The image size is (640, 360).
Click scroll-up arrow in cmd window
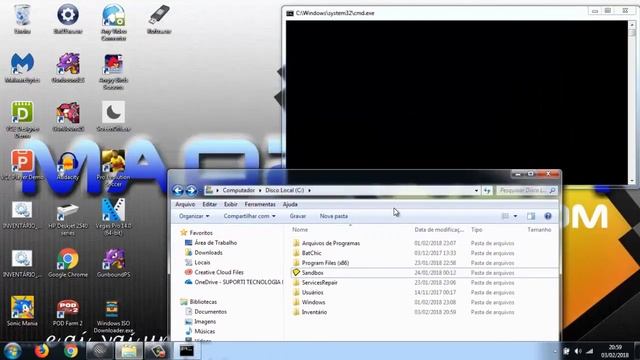632,25
